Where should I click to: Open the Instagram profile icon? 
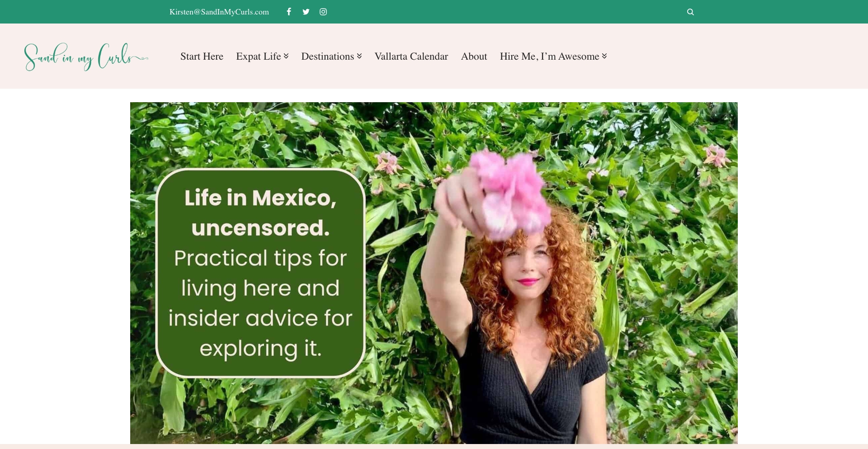tap(323, 11)
